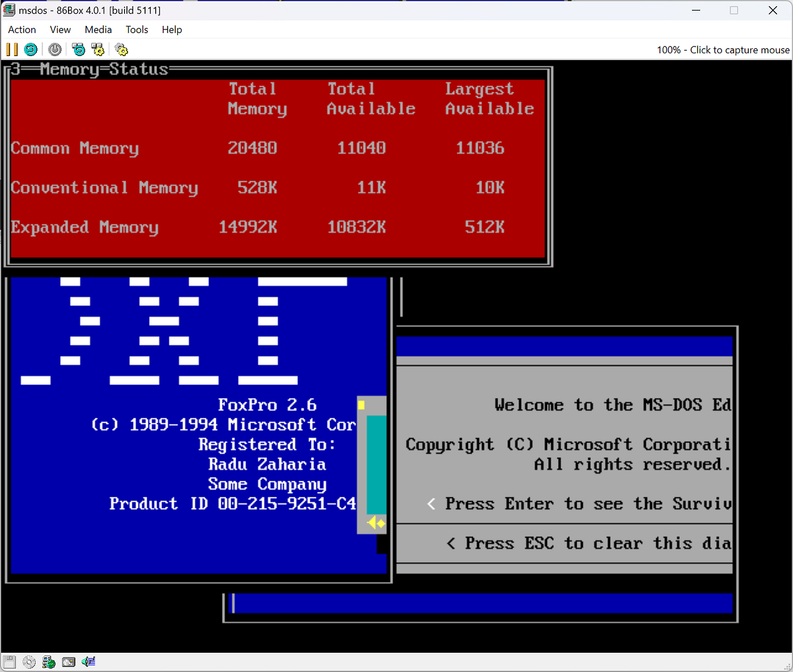Click the 'Conventional Memory' row label

104,188
